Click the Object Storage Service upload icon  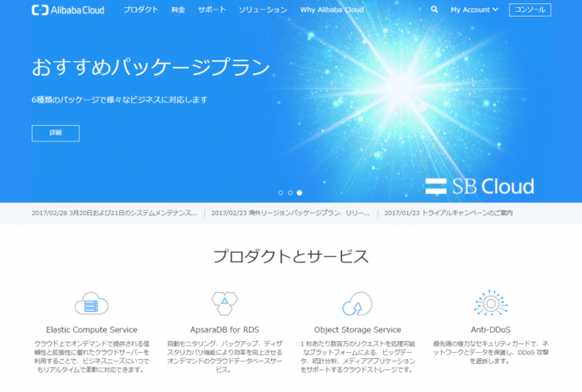pos(357,303)
